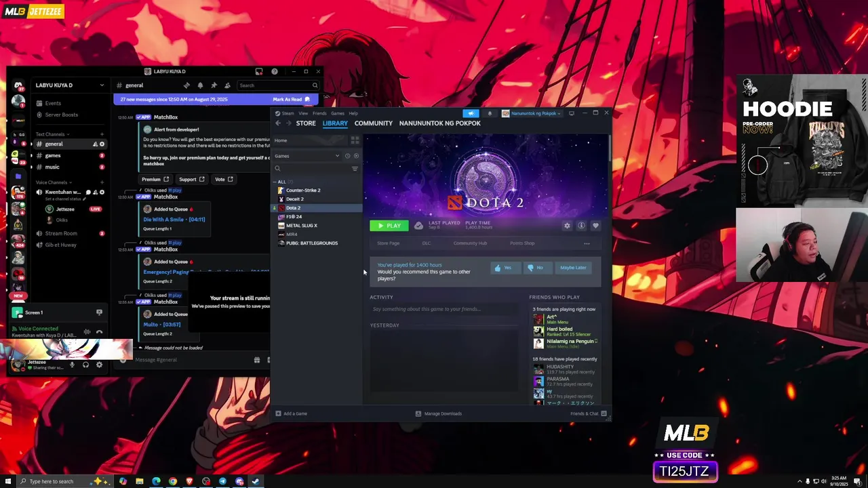Screen dimensions: 868x488
Task: Click Add a Game in Steam
Action: 292,413
